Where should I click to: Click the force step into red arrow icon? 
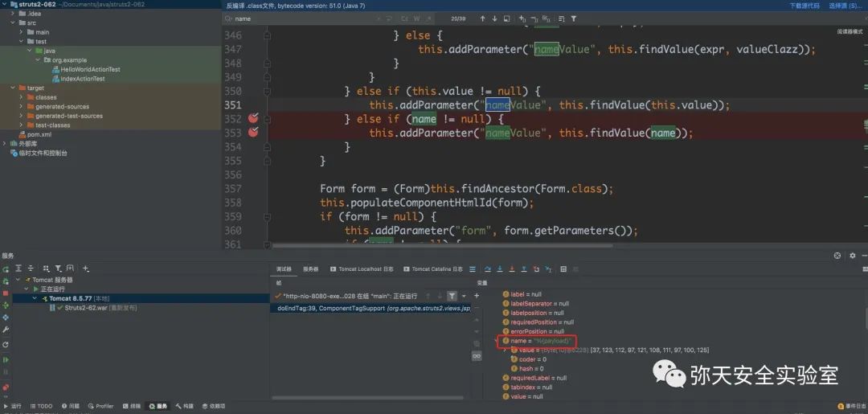(512, 269)
